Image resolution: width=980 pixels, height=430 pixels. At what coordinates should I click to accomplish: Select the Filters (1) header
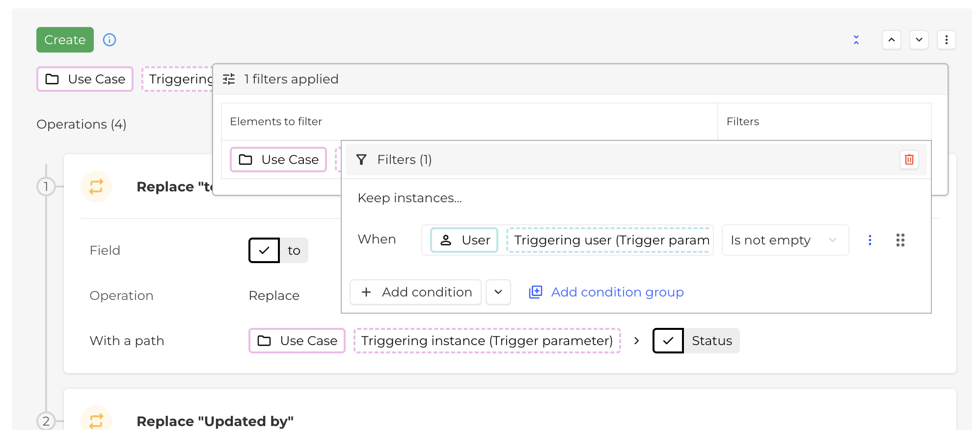404,160
